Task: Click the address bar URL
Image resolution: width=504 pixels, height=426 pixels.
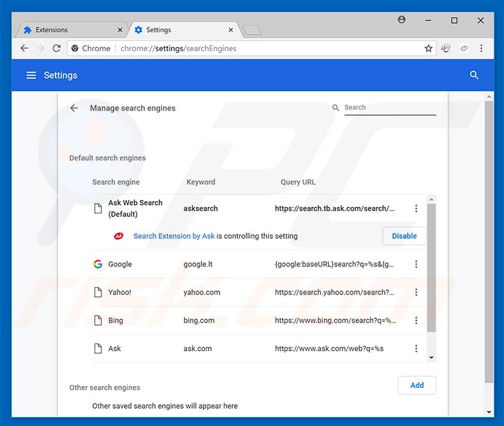Action: 179,49
